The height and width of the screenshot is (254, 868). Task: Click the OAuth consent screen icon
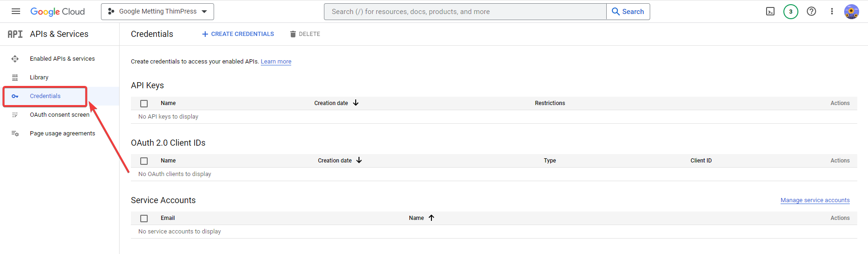15,115
